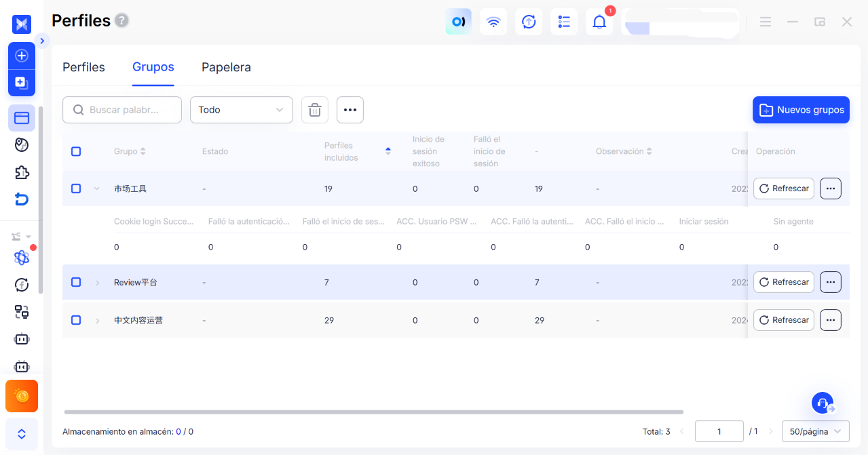Switch to the Perfiles tab
Viewport: 868px width, 455px height.
coord(83,67)
